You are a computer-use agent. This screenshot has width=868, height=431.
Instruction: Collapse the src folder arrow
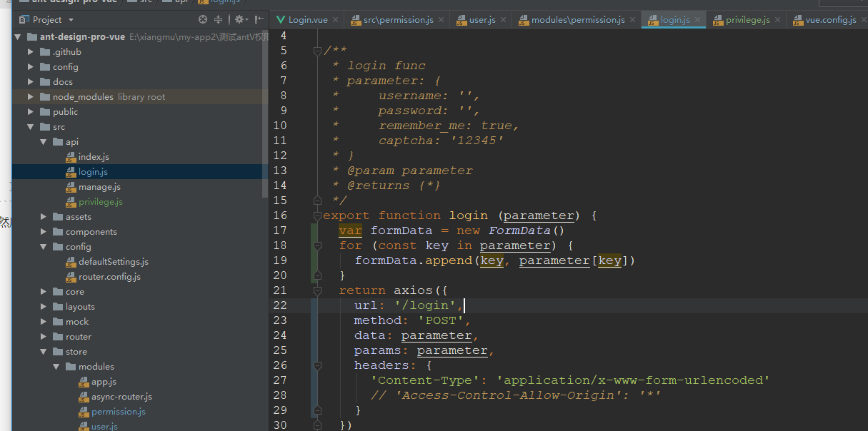[30, 127]
